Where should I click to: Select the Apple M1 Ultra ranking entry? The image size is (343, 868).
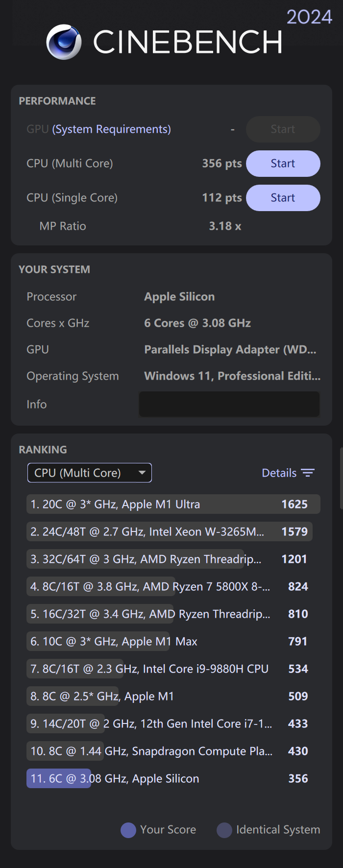tap(173, 504)
